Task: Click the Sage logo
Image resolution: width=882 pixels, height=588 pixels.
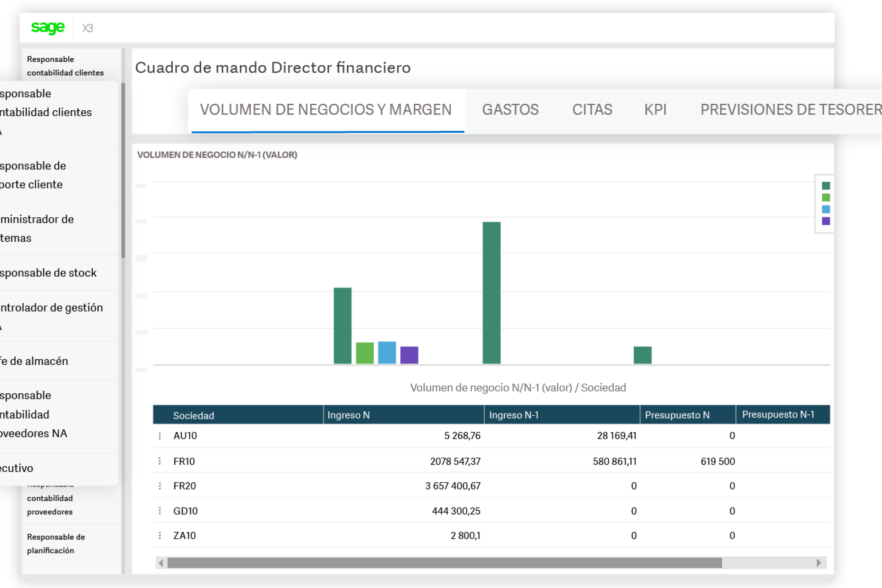Action: pos(48,28)
